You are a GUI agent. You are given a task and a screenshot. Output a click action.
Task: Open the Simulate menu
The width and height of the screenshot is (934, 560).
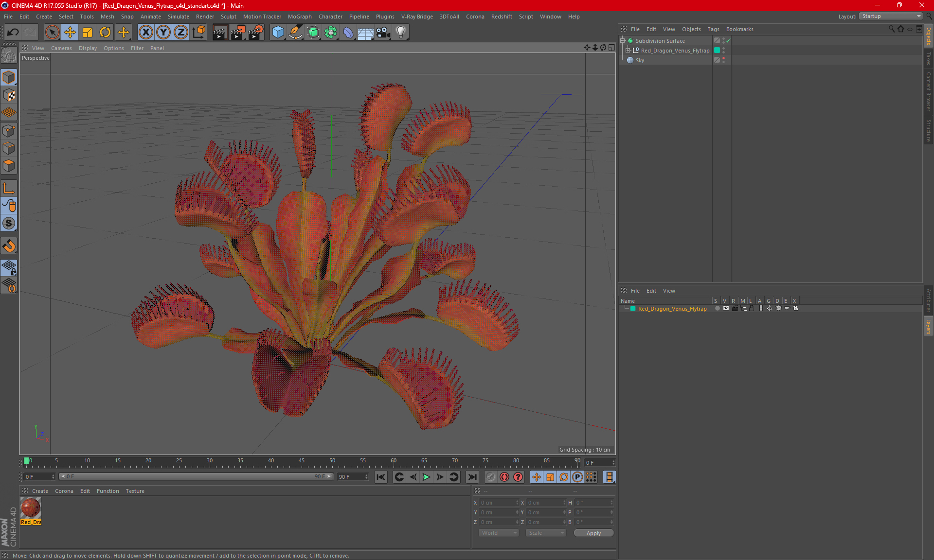tap(178, 17)
